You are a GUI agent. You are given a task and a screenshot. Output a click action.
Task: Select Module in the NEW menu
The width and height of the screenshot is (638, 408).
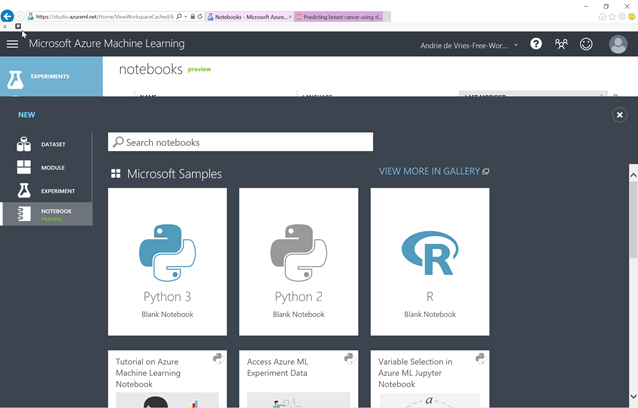(46, 167)
